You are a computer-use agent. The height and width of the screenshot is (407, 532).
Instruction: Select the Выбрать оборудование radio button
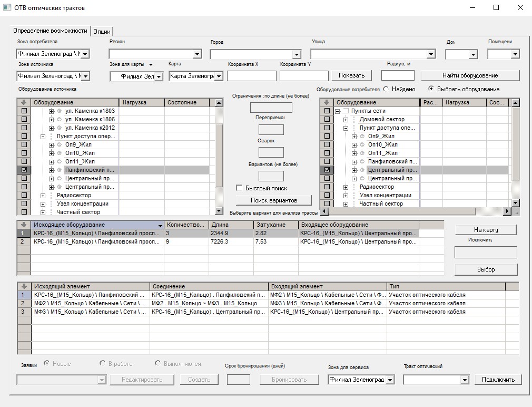(x=431, y=89)
